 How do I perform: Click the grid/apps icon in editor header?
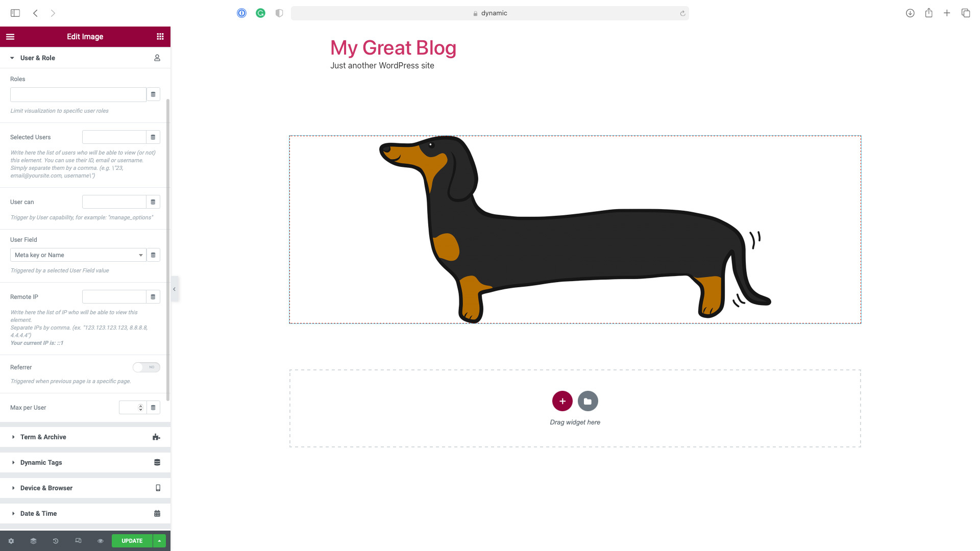[x=160, y=36]
